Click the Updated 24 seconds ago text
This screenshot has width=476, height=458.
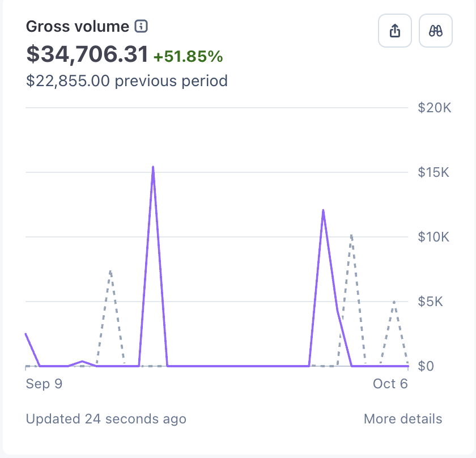(x=106, y=419)
